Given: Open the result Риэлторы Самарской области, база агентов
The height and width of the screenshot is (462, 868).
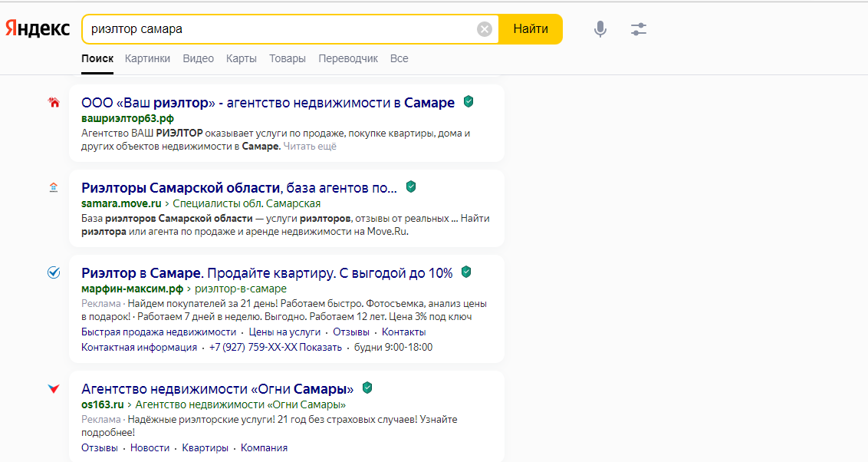Looking at the screenshot, I should (239, 188).
